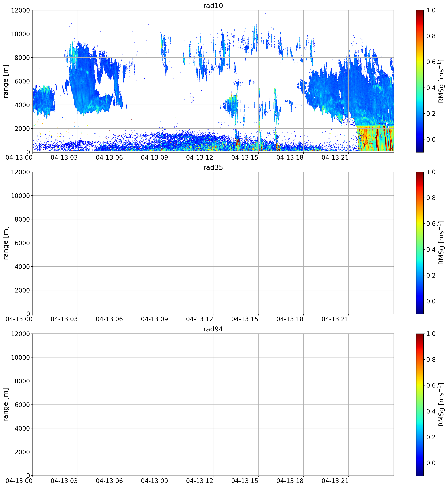Click the 1.0 tick on rad94 colorbar

(x=431, y=334)
